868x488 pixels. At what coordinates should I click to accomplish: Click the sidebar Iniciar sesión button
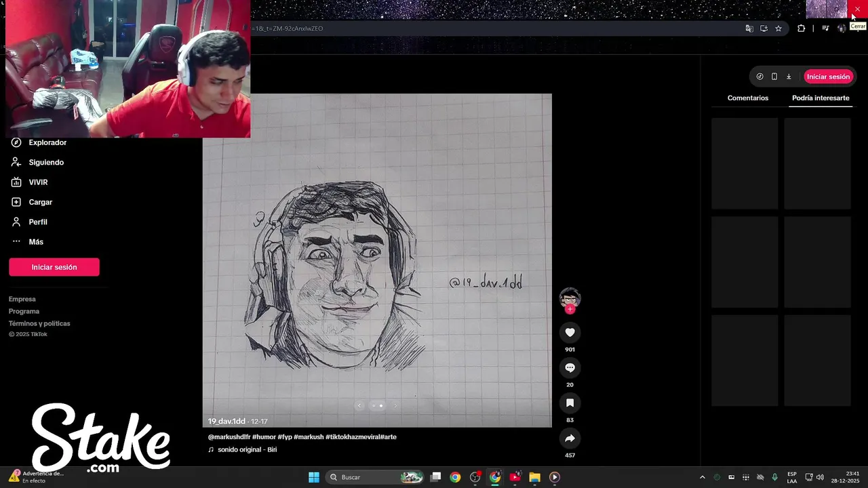(x=54, y=267)
